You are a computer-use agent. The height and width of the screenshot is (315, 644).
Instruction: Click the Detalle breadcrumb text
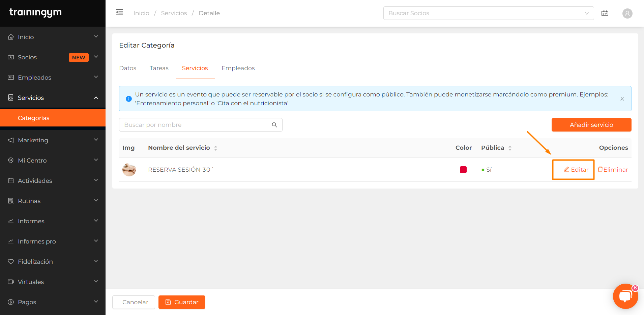(209, 13)
